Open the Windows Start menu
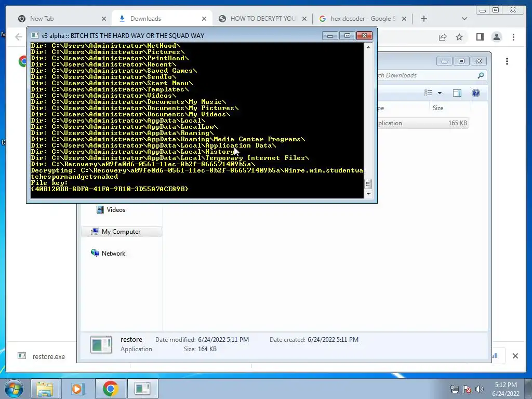532x399 pixels. point(14,389)
